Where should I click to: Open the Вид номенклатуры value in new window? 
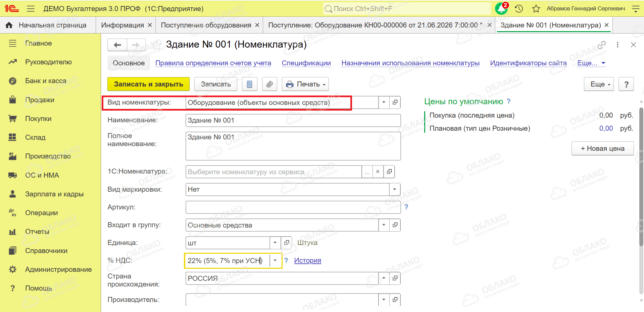pyautogui.click(x=395, y=102)
